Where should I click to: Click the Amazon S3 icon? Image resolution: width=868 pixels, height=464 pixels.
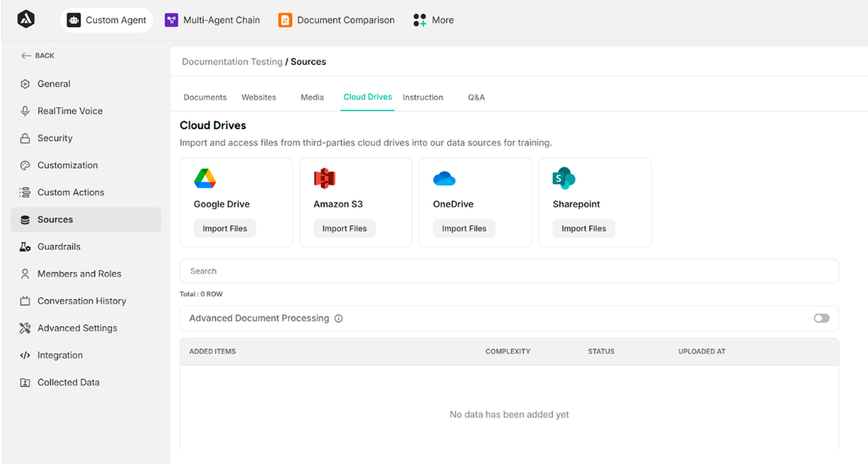[324, 178]
